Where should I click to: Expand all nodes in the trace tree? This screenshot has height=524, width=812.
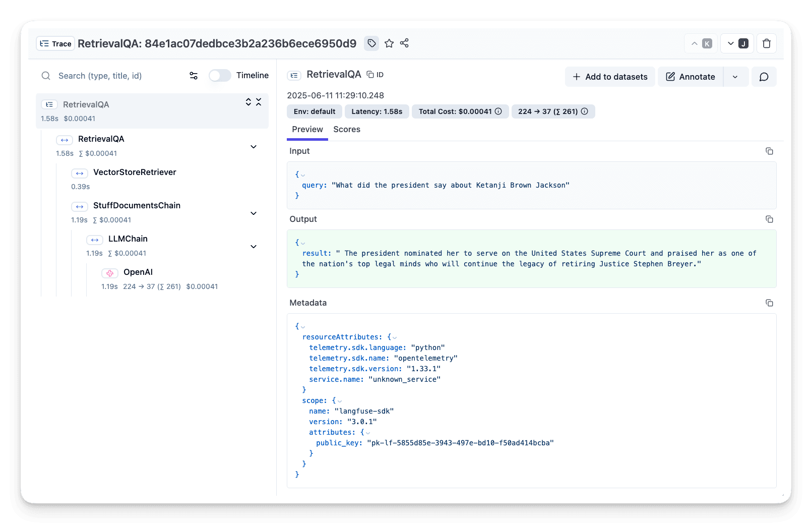[x=248, y=101]
